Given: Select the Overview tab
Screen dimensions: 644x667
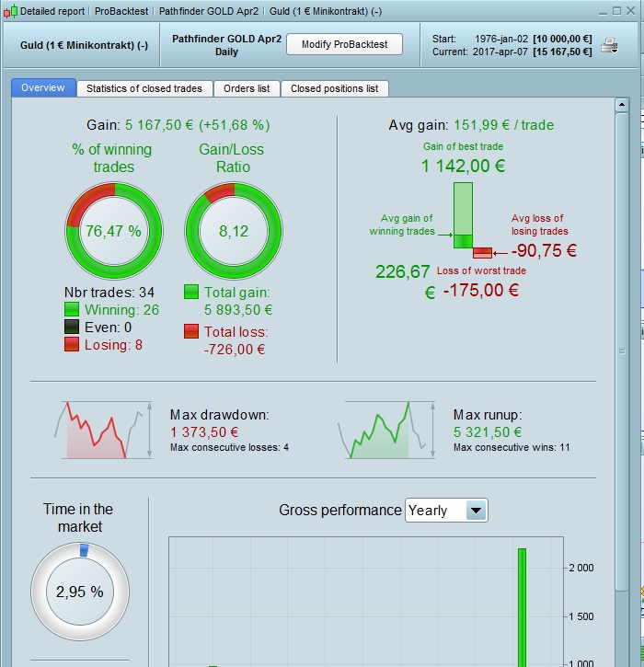Looking at the screenshot, I should coord(43,87).
